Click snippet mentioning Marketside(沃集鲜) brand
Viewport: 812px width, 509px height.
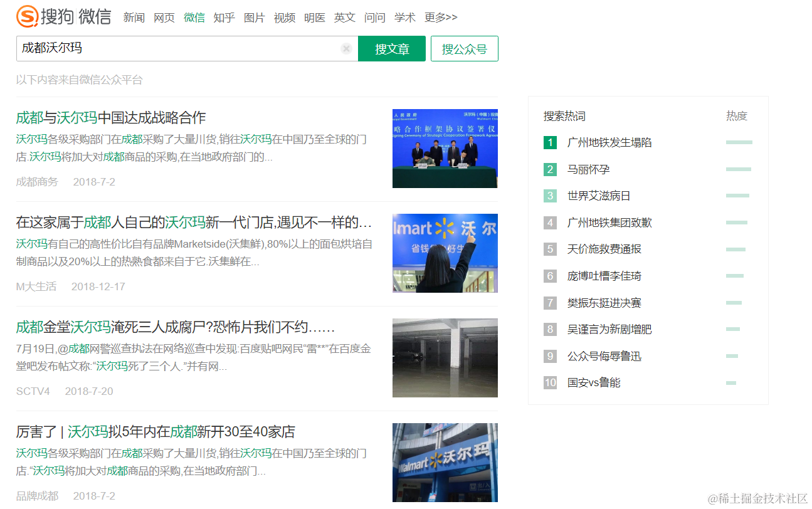pyautogui.click(x=194, y=253)
